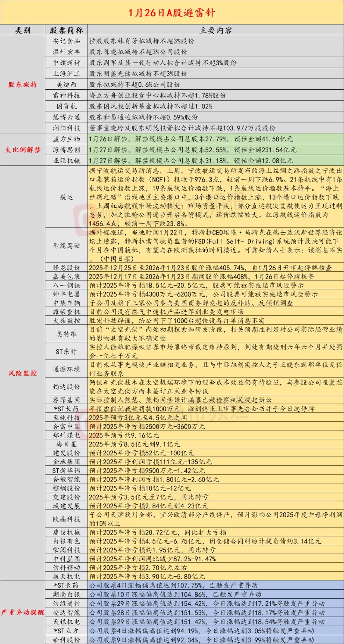Click the 股东减持 category cell

[x=23, y=85]
